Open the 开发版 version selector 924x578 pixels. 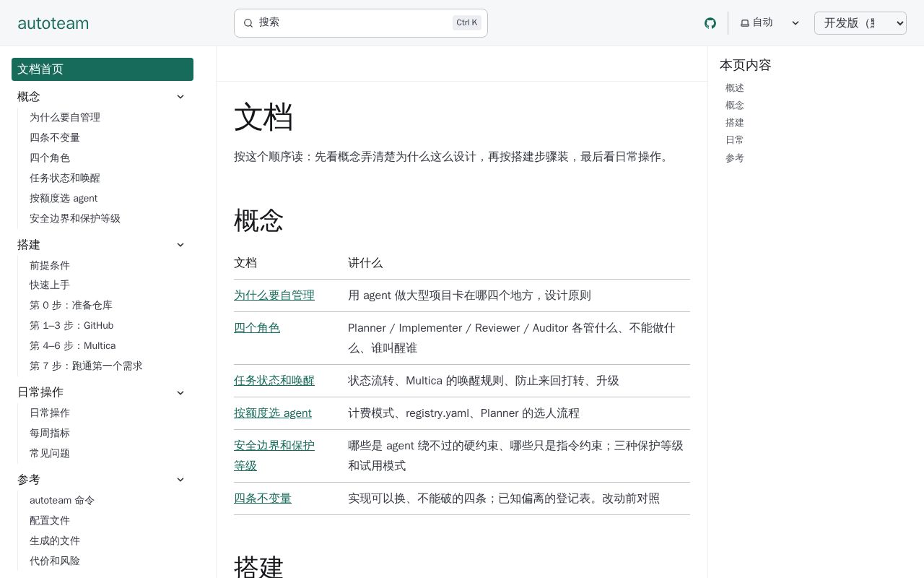[860, 23]
